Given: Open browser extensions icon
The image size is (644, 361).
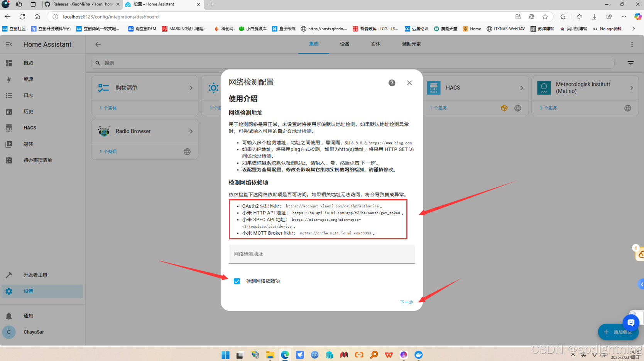Looking at the screenshot, I should point(563,17).
